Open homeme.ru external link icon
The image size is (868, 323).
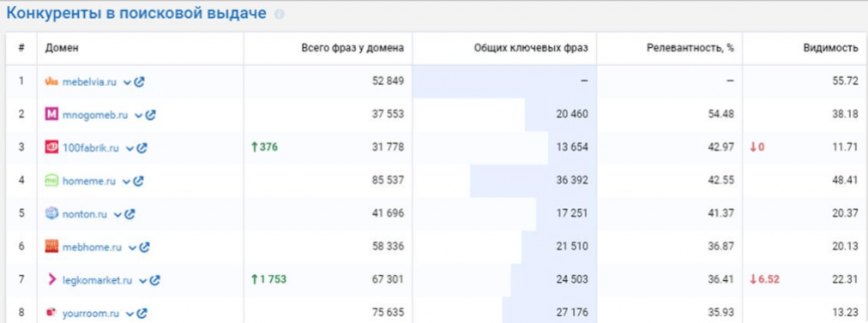138,181
